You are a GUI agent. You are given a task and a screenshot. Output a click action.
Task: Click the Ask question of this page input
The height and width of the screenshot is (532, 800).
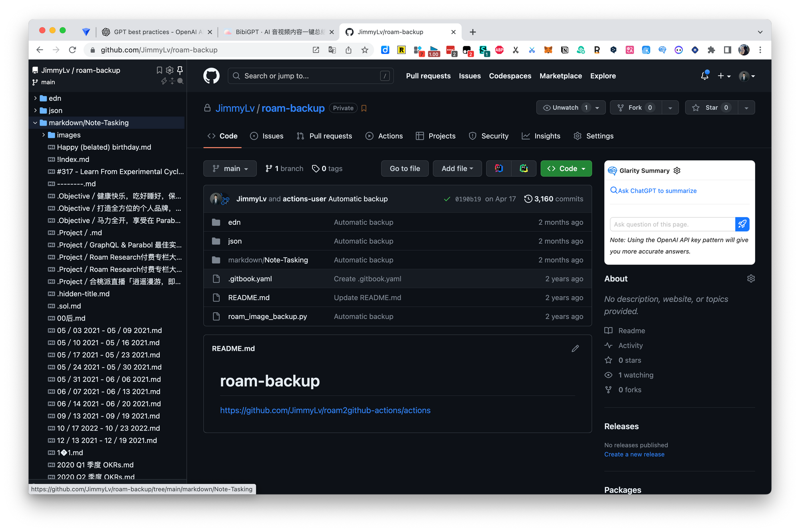[672, 224]
